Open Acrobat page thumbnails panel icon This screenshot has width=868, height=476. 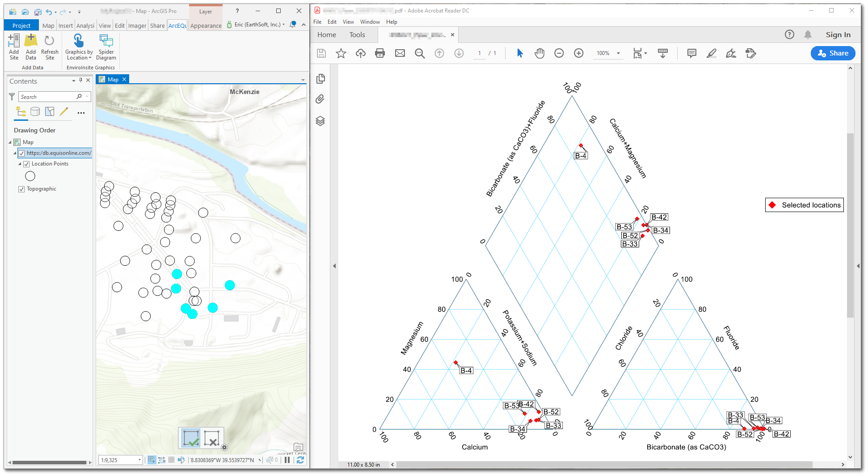click(320, 79)
